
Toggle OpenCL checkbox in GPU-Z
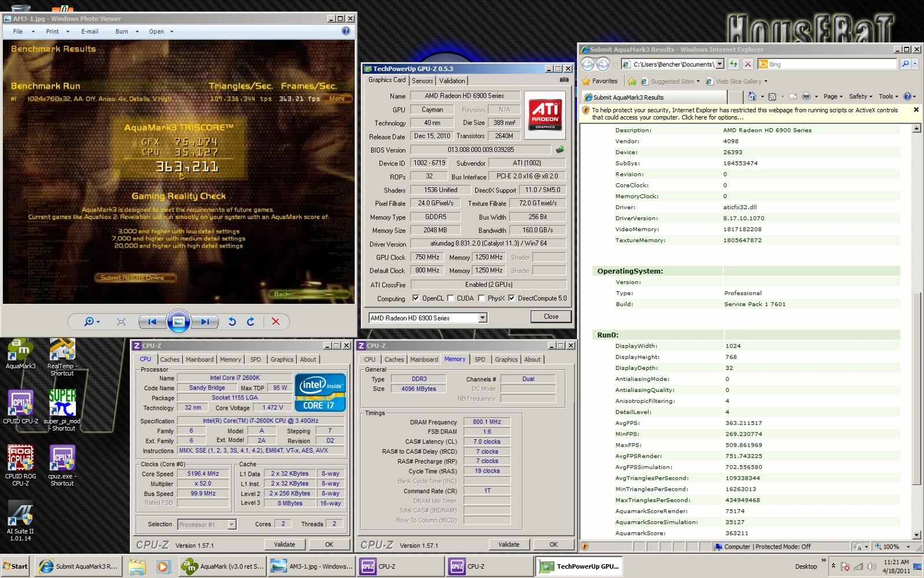coord(416,298)
